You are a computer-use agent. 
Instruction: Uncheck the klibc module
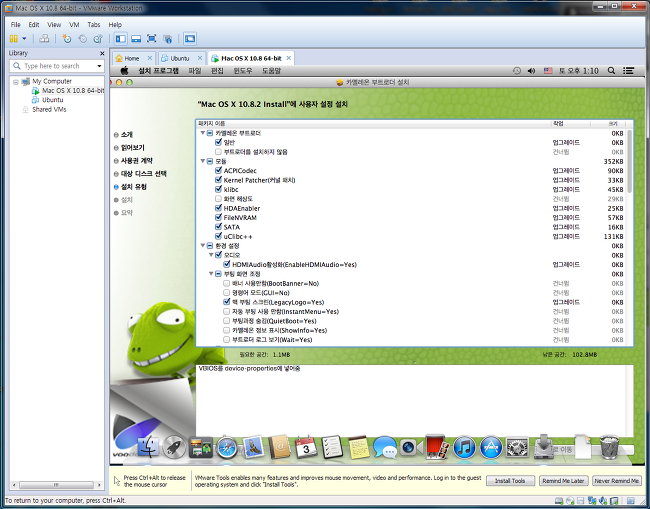tap(218, 189)
